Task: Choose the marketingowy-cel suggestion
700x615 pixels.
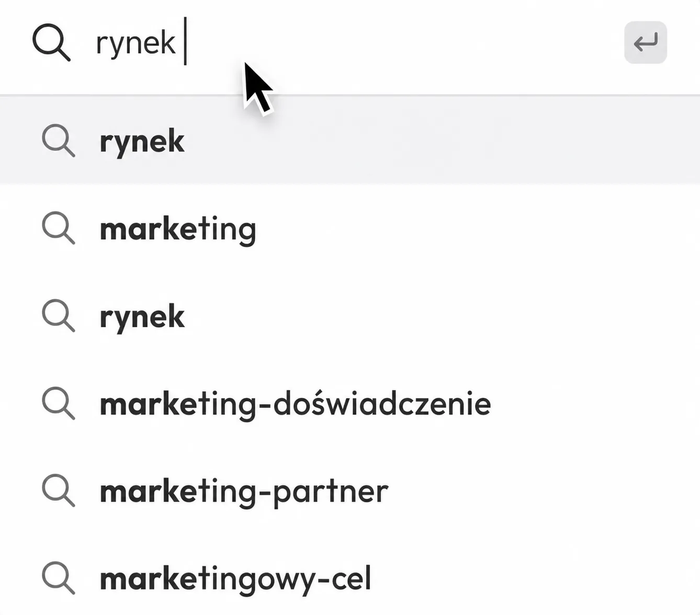Action: pyautogui.click(x=235, y=579)
